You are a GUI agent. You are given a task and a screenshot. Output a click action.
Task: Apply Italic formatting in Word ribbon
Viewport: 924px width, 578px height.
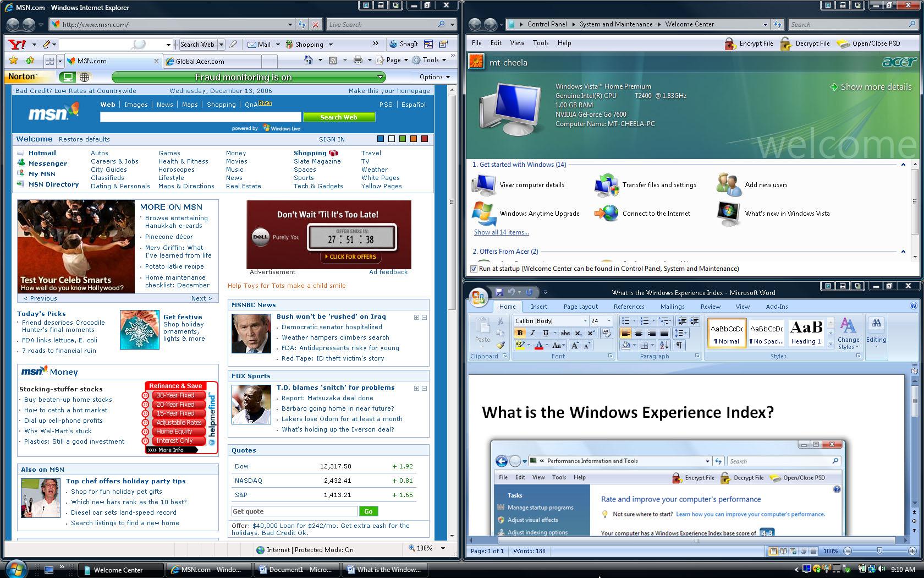[532, 332]
